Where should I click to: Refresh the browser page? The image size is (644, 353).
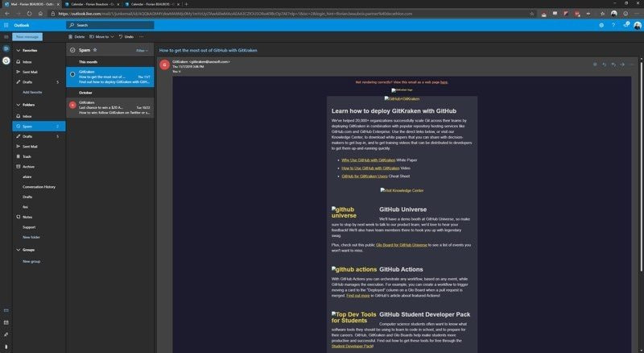point(27,15)
